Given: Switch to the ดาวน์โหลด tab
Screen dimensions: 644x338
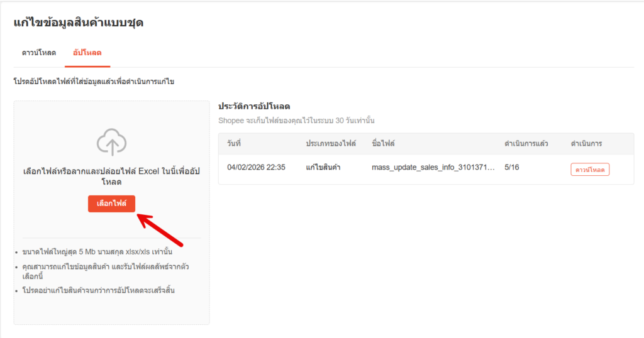Looking at the screenshot, I should 39,52.
